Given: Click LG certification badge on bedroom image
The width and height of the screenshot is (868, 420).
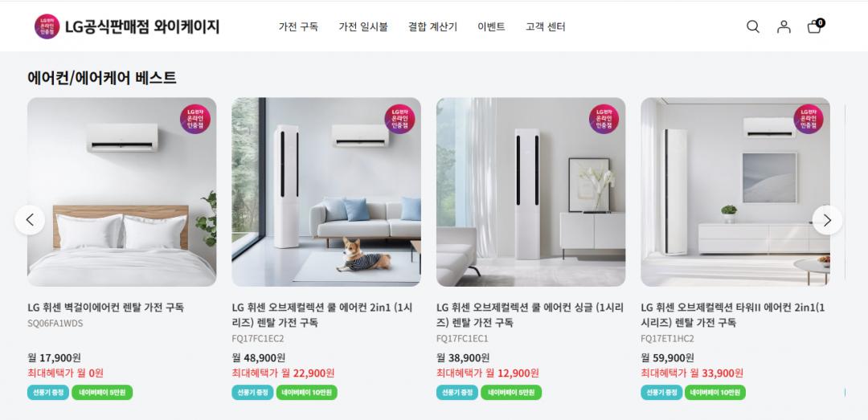Looking at the screenshot, I should pos(194,119).
